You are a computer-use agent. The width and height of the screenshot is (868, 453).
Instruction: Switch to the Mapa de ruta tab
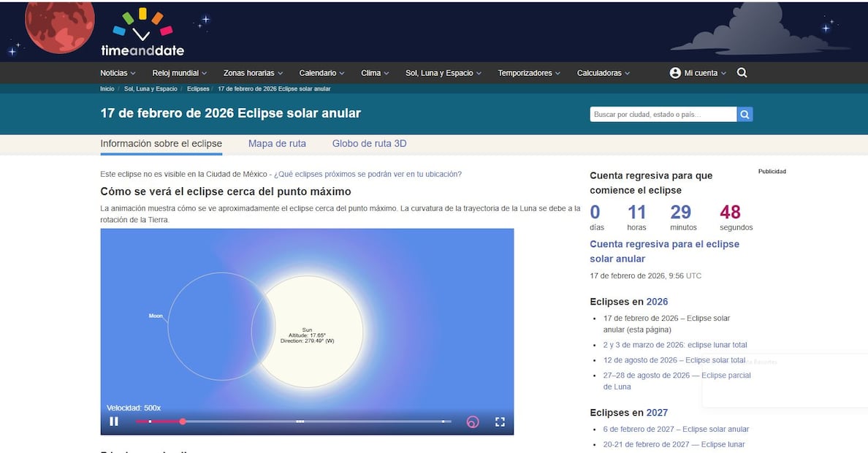click(277, 143)
